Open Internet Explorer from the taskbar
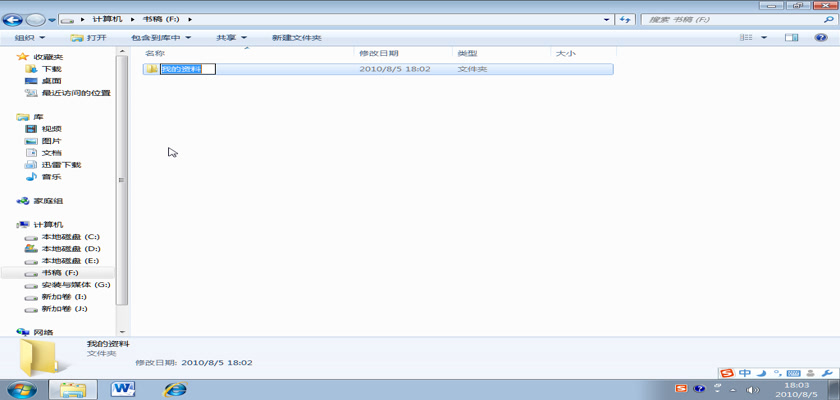This screenshot has height=400, width=840. tap(175, 388)
